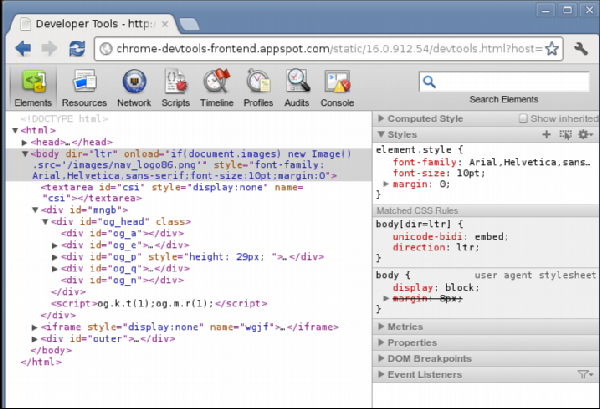The width and height of the screenshot is (600, 409).
Task: Expand the div og_p node
Action: [55, 257]
